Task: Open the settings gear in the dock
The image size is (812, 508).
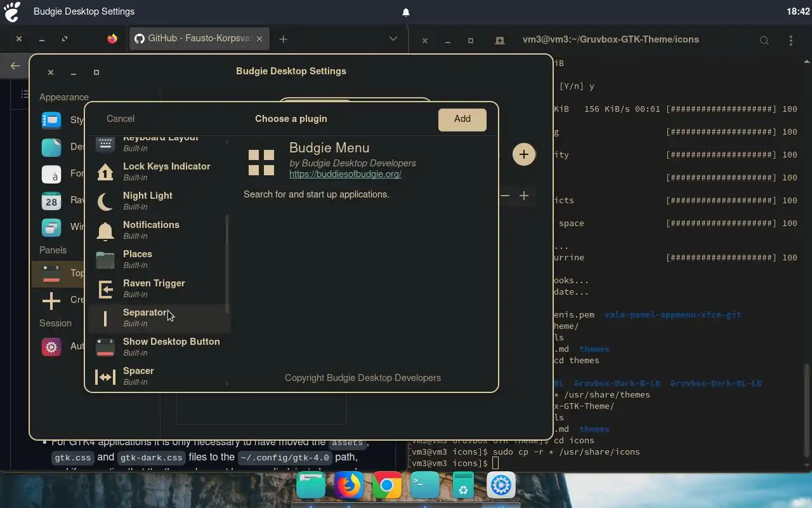Action: (501, 486)
